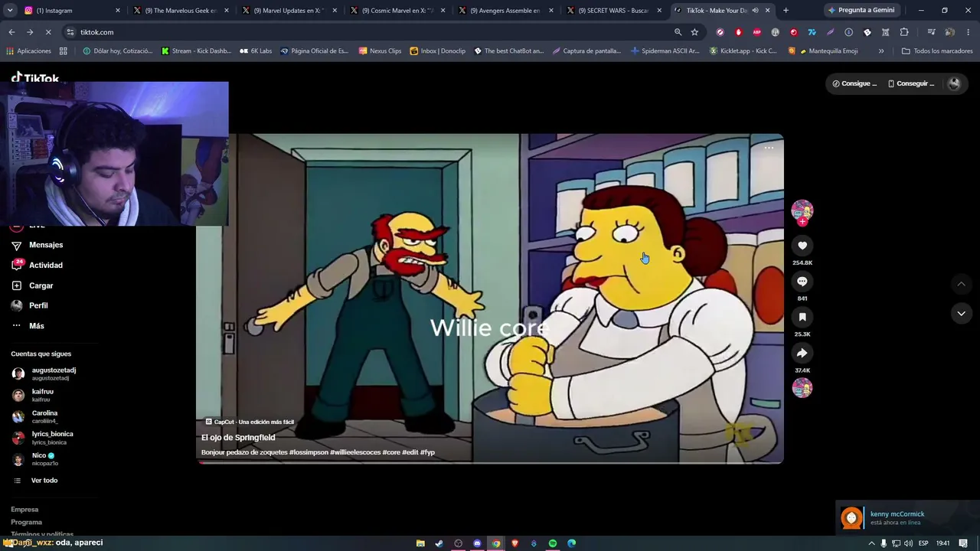Click the Actividad notification icon in the sidebar
980x551 pixels.
(16, 265)
